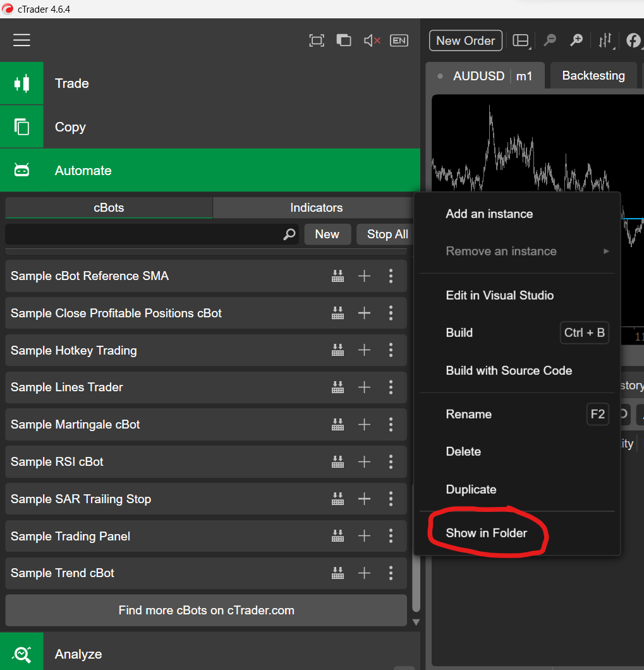Backtest icon for Sample RSI cBot
644x670 pixels.
337,461
